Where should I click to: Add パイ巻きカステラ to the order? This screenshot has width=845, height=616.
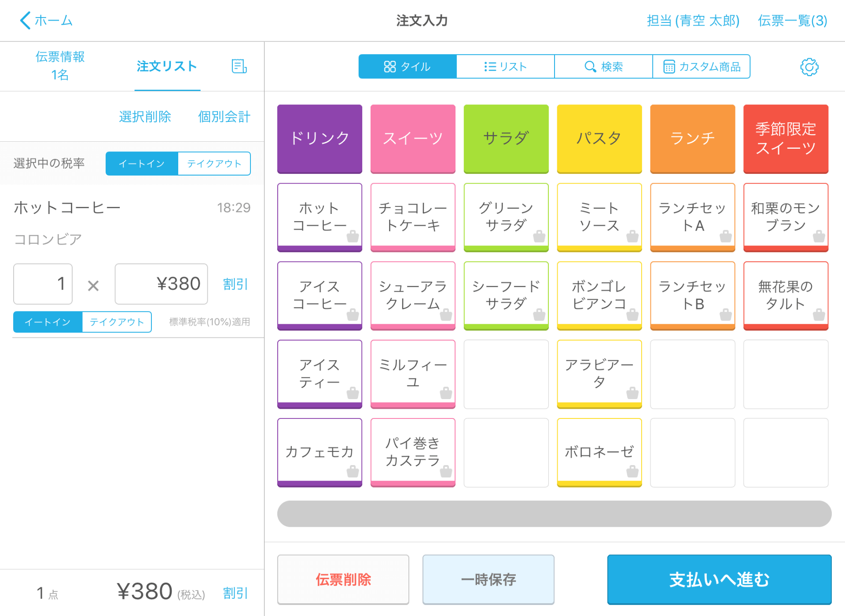(x=413, y=452)
